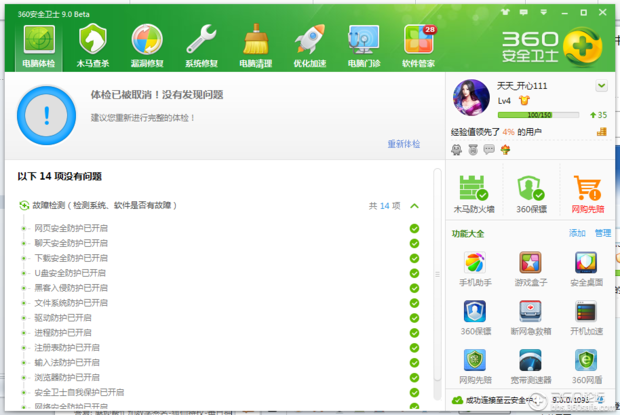Select 下载安全防护已开启 item

(x=71, y=258)
